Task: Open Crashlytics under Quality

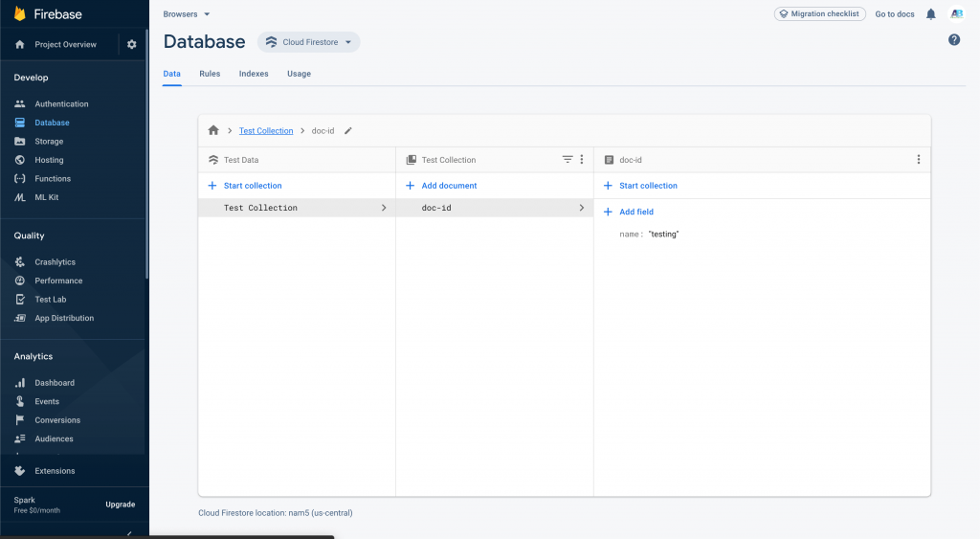Action: [55, 262]
